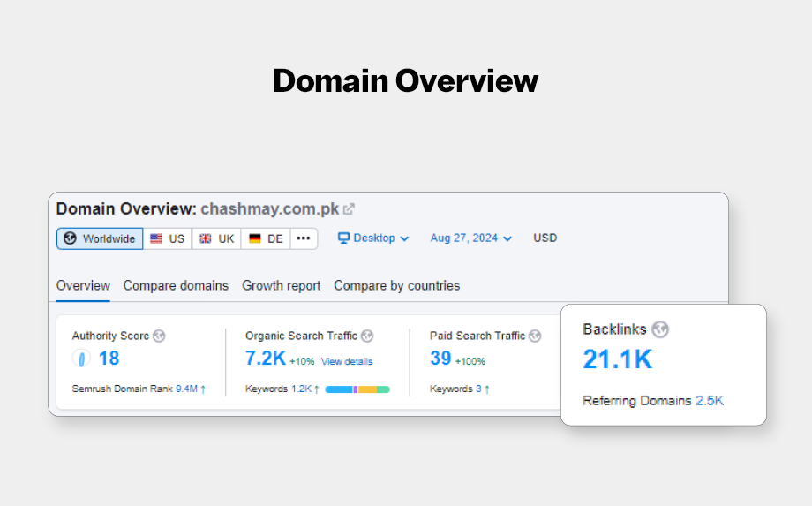Open the Growth report tab
812x506 pixels.
pos(281,285)
